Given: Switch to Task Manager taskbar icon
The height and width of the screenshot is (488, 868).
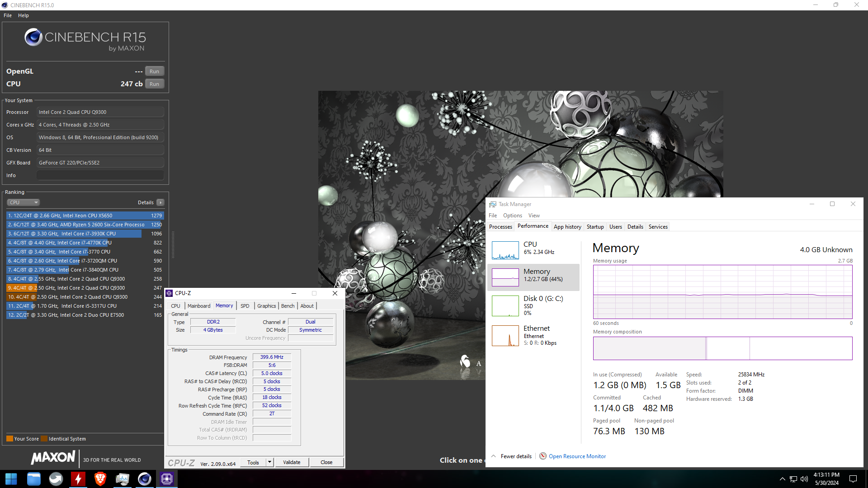Looking at the screenshot, I should [x=123, y=479].
